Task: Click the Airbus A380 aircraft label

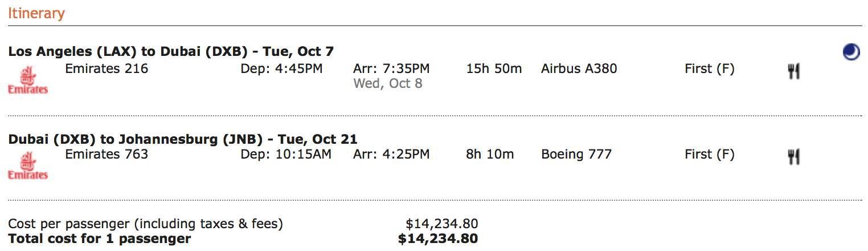Action: tap(579, 69)
